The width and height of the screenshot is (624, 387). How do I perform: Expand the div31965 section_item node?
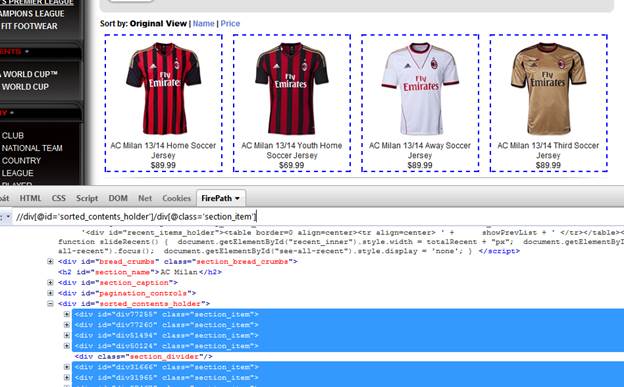[x=67, y=377]
